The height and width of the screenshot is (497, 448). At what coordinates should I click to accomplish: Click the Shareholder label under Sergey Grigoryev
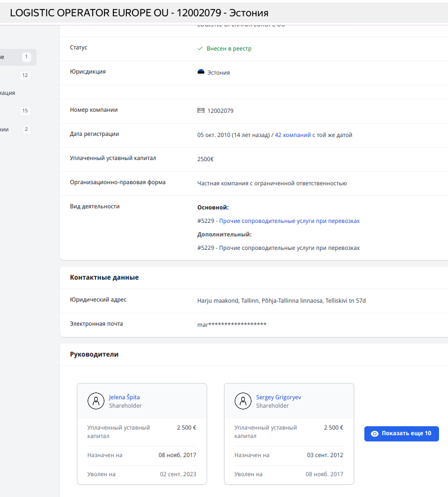272,405
